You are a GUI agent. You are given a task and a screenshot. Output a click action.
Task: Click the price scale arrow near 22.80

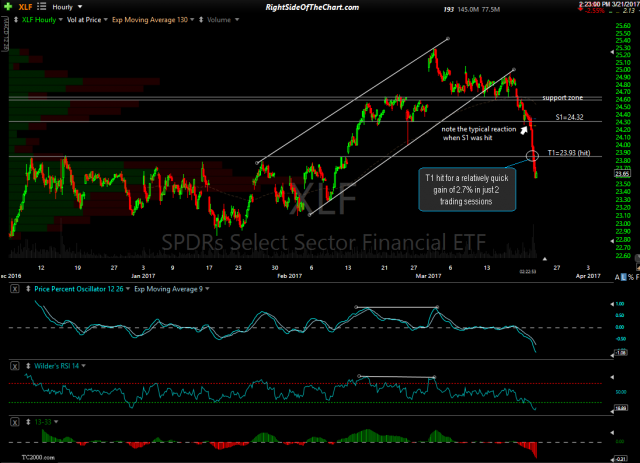(x=611, y=241)
